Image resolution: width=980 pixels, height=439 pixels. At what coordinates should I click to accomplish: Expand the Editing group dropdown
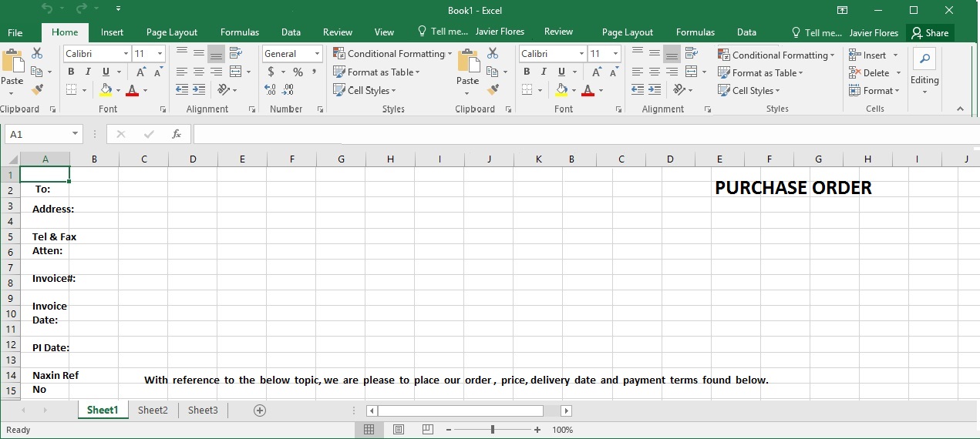tap(924, 92)
